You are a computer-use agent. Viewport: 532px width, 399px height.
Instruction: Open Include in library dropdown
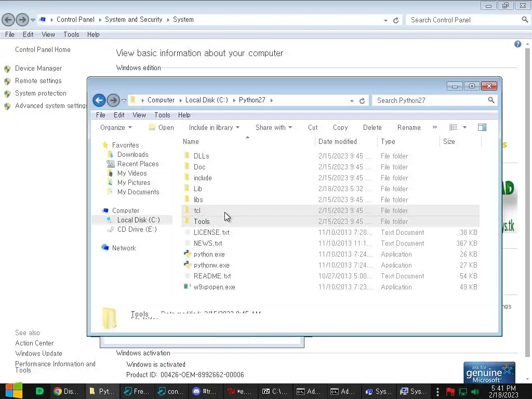[x=214, y=127]
